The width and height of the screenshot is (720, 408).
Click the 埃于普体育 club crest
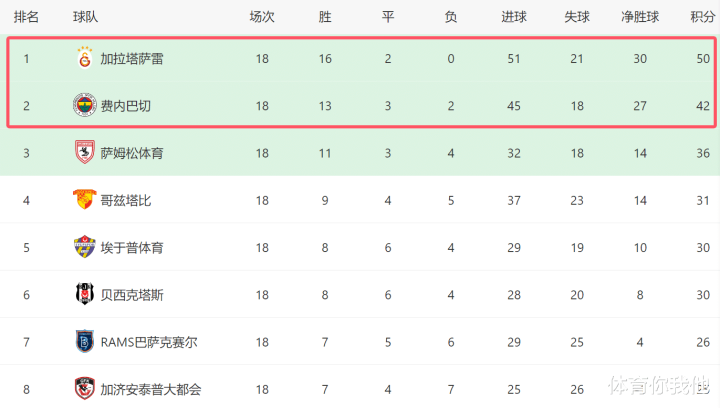pyautogui.click(x=84, y=247)
